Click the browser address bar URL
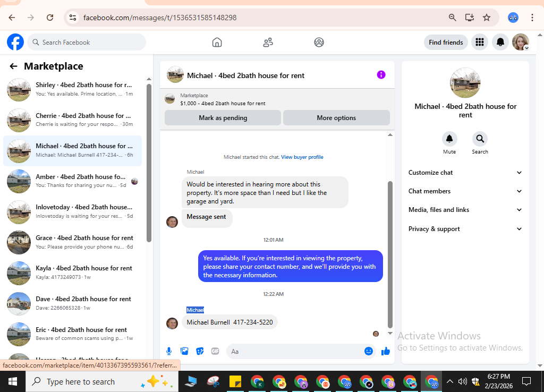544x392 pixels. click(159, 18)
